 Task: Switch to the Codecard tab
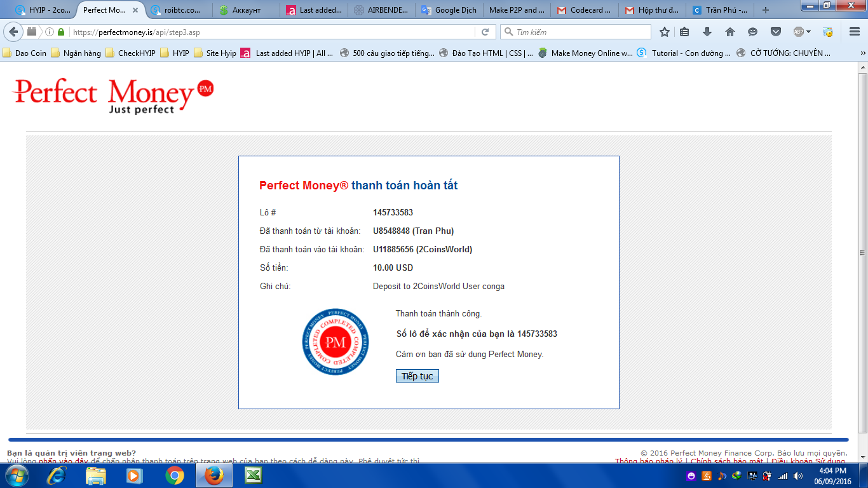coord(585,10)
